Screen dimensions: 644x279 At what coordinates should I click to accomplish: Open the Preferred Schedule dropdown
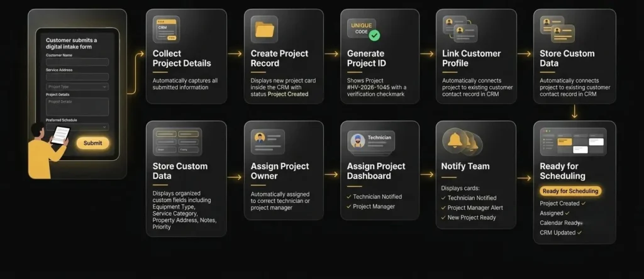pyautogui.click(x=77, y=127)
